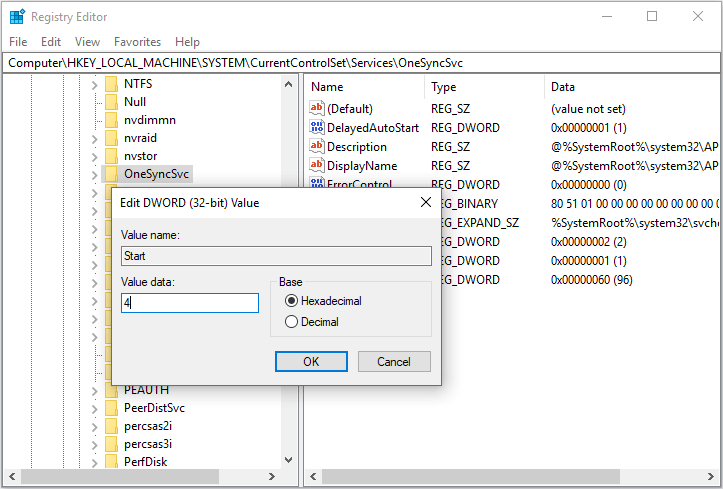The image size is (723, 489).
Task: Click the Data column header
Action: click(x=563, y=87)
